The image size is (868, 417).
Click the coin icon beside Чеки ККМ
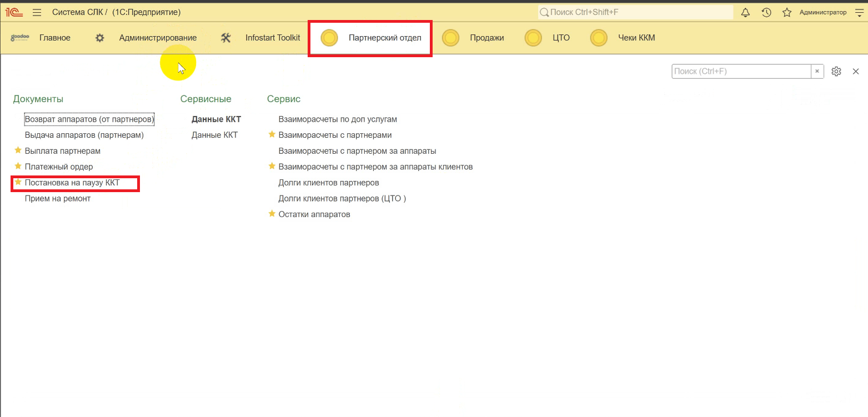(x=599, y=38)
